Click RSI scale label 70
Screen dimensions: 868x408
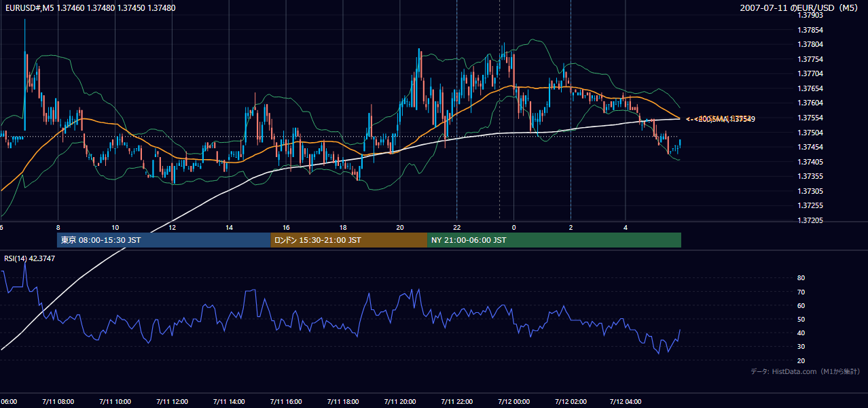[801, 292]
